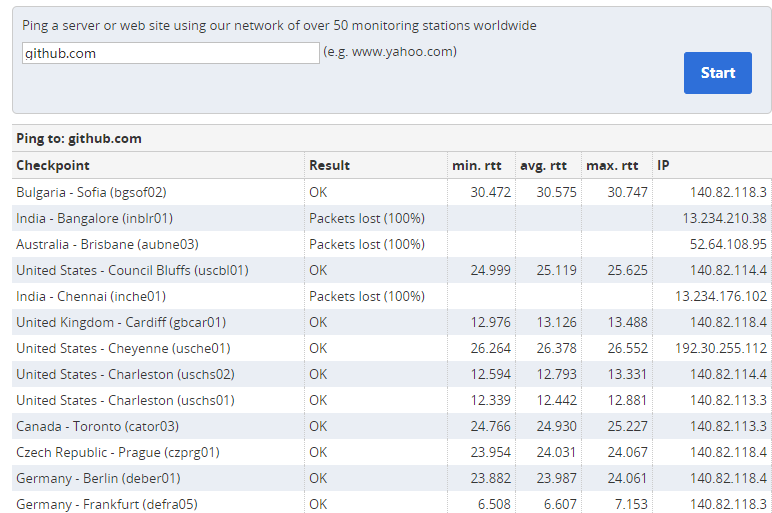Select the United Kingdom - Cardiff checkpoint
This screenshot has width=772, height=513.
(121, 322)
